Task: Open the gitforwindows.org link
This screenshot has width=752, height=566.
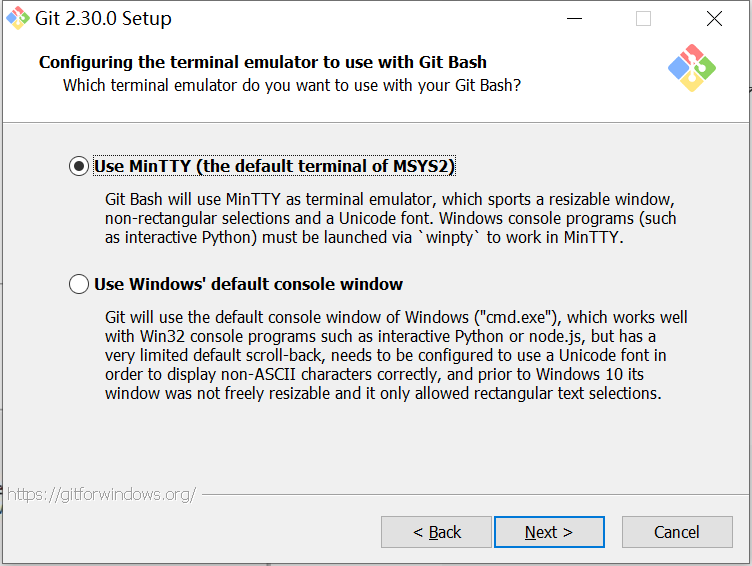Action: [100, 494]
